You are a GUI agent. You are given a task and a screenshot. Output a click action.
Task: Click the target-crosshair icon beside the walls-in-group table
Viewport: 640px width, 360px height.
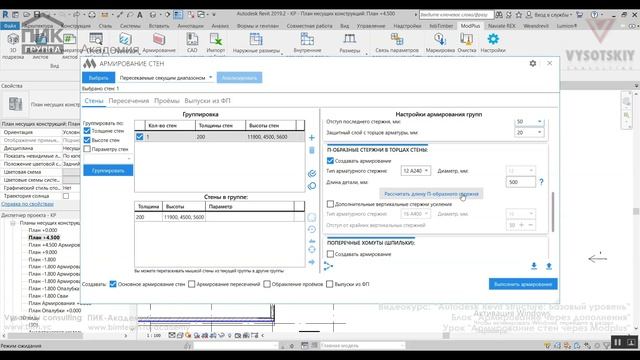tap(312, 249)
